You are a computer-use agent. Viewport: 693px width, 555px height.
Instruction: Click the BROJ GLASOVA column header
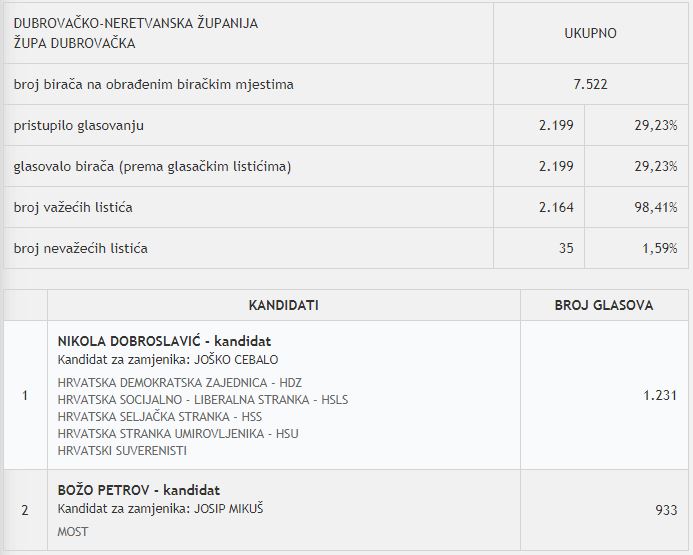pos(603,305)
